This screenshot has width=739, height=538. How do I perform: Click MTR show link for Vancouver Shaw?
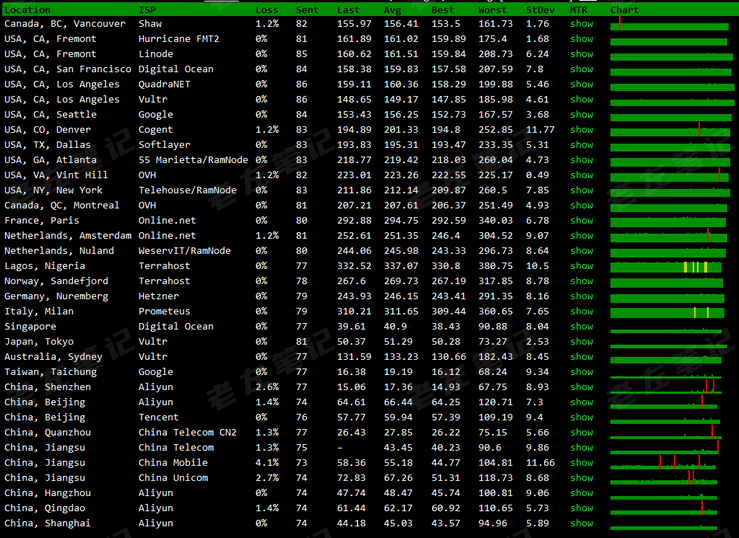pos(581,24)
